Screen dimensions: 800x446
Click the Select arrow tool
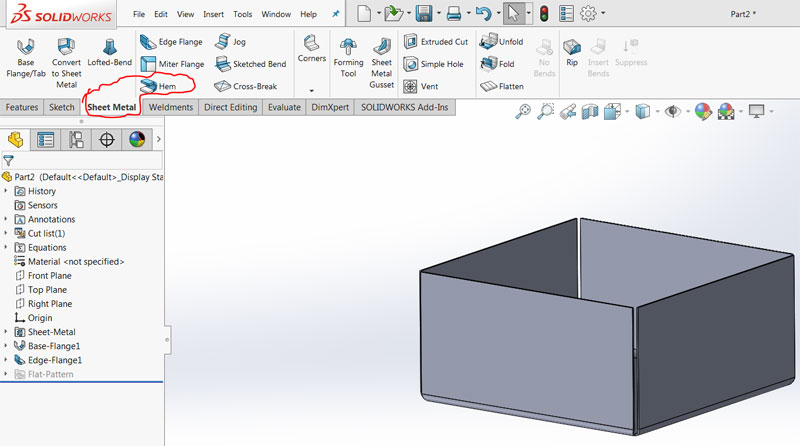[513, 13]
